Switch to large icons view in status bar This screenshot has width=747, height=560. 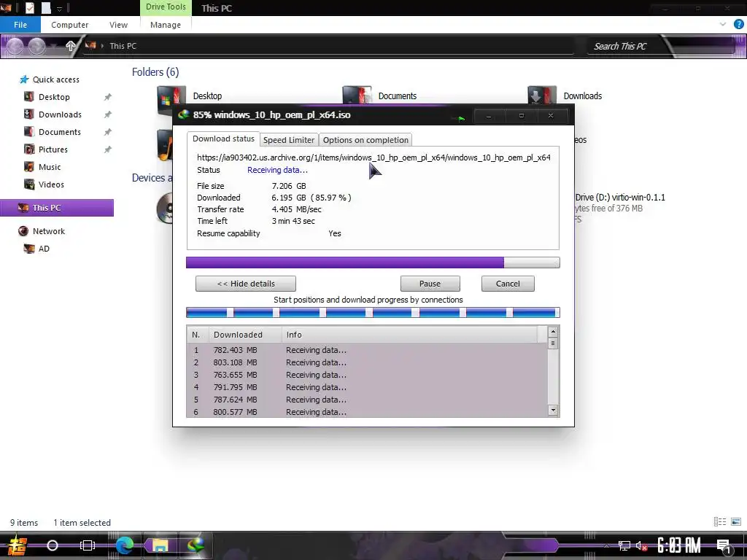click(x=736, y=522)
